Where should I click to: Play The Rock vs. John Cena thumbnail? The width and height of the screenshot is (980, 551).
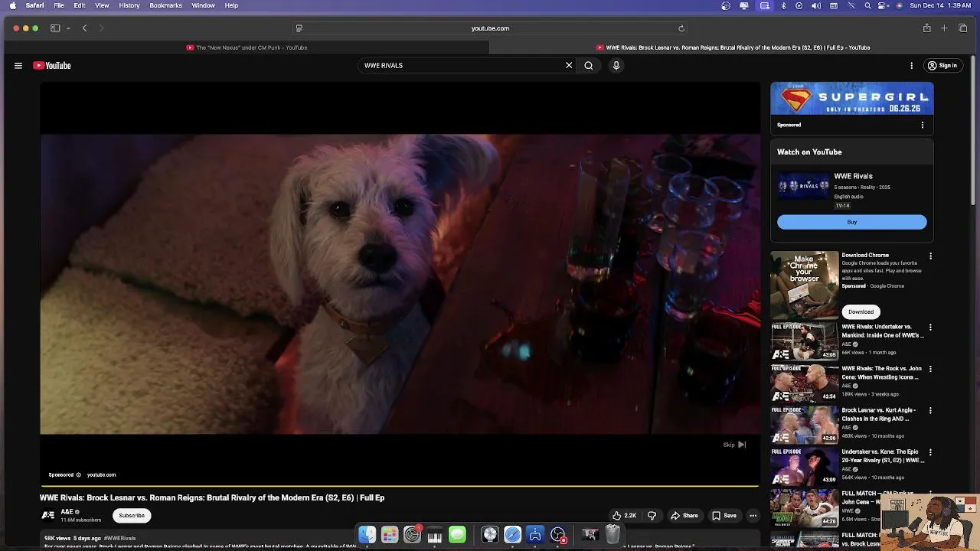click(805, 383)
